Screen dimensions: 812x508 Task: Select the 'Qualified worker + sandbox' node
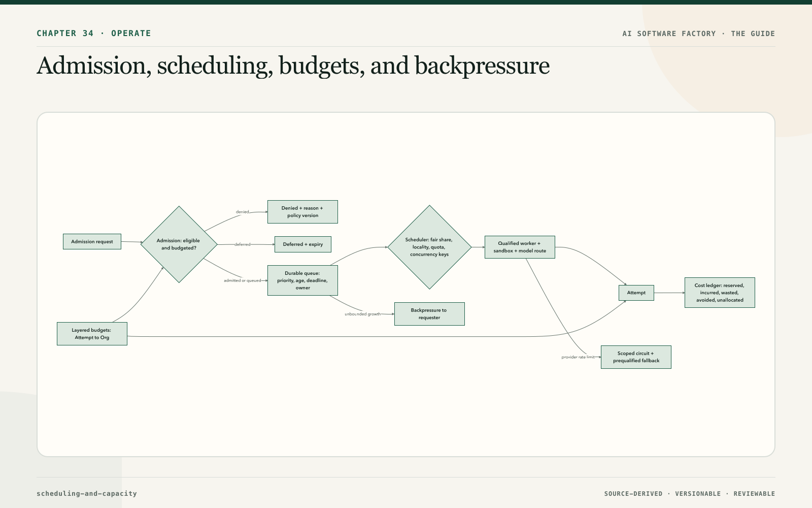point(520,247)
